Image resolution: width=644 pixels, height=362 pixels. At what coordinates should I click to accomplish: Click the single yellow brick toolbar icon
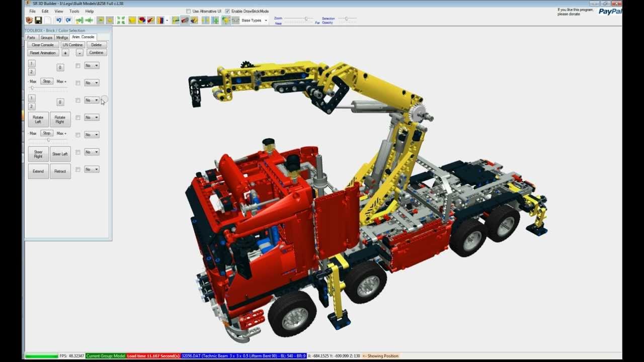(132, 20)
